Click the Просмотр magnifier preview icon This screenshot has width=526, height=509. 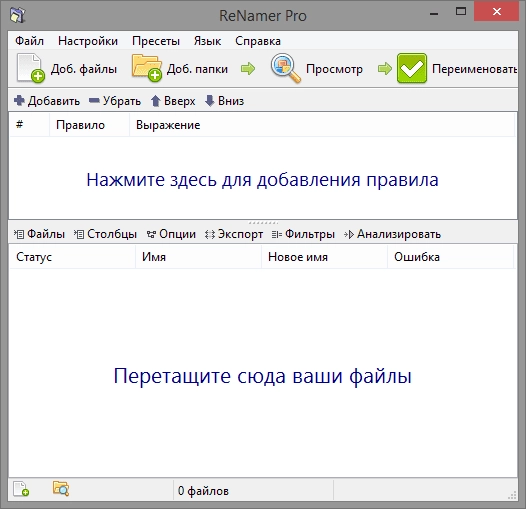pos(285,68)
